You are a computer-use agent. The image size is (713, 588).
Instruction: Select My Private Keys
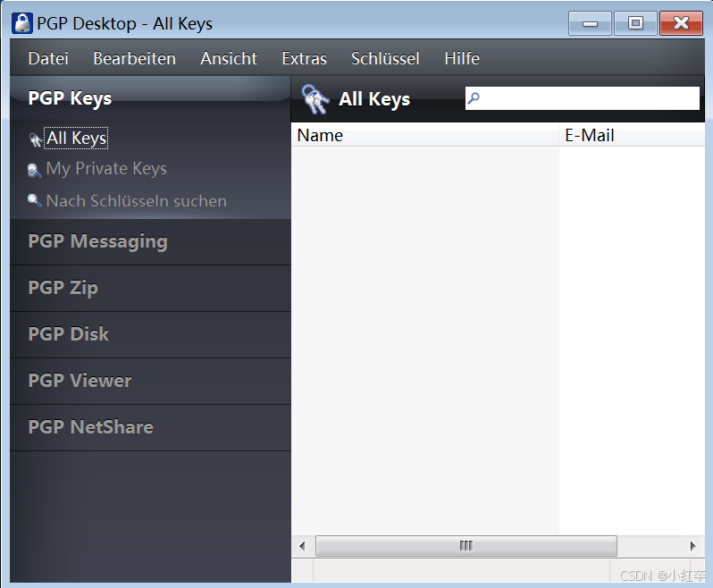tap(106, 169)
